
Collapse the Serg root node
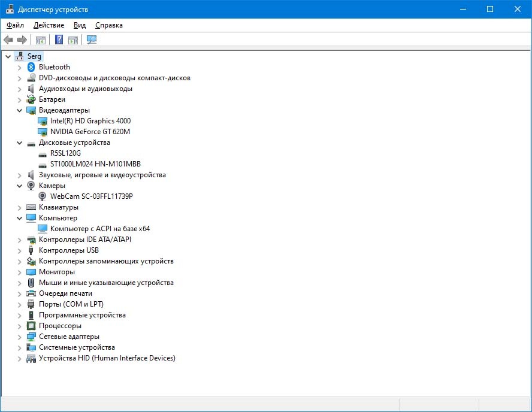pyautogui.click(x=8, y=56)
